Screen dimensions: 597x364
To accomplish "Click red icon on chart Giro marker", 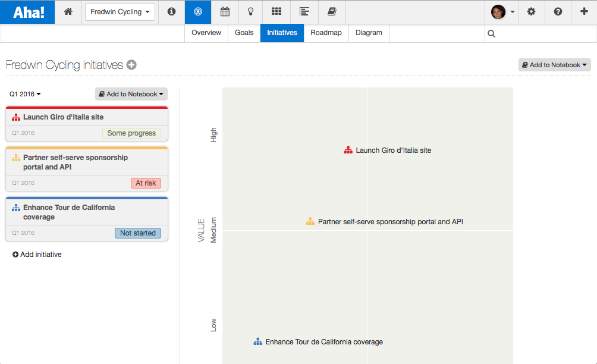I will [x=348, y=150].
